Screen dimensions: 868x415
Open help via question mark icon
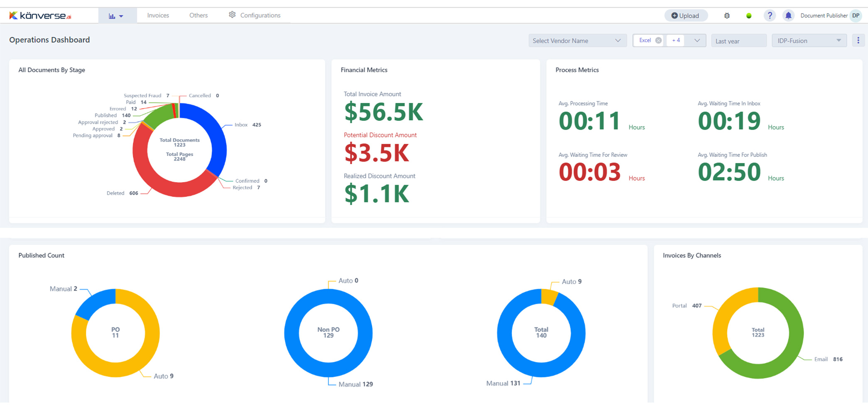[x=770, y=16]
